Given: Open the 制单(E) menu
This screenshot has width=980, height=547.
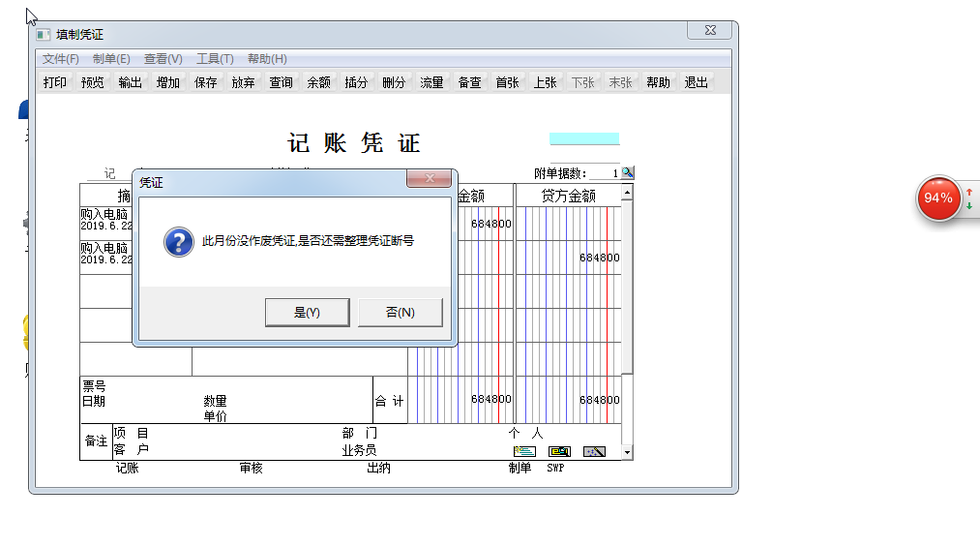Looking at the screenshot, I should (x=111, y=59).
